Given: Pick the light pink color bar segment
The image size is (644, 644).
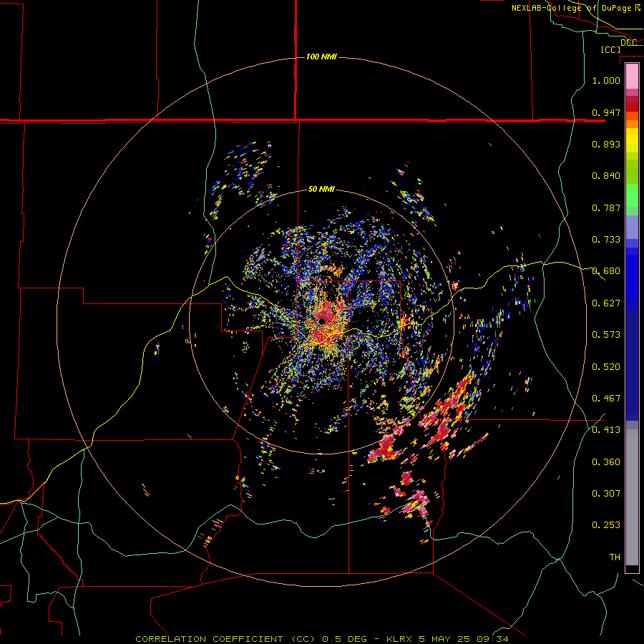Looking at the screenshot, I should [632, 76].
